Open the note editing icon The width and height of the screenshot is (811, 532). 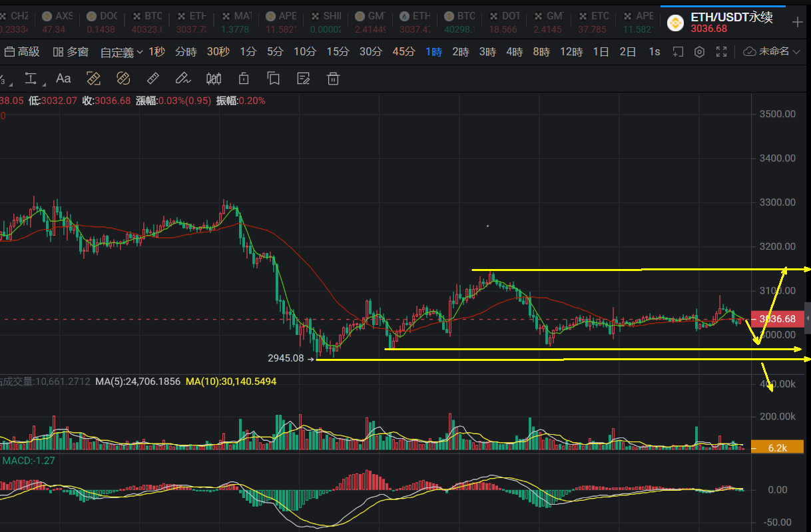[304, 79]
